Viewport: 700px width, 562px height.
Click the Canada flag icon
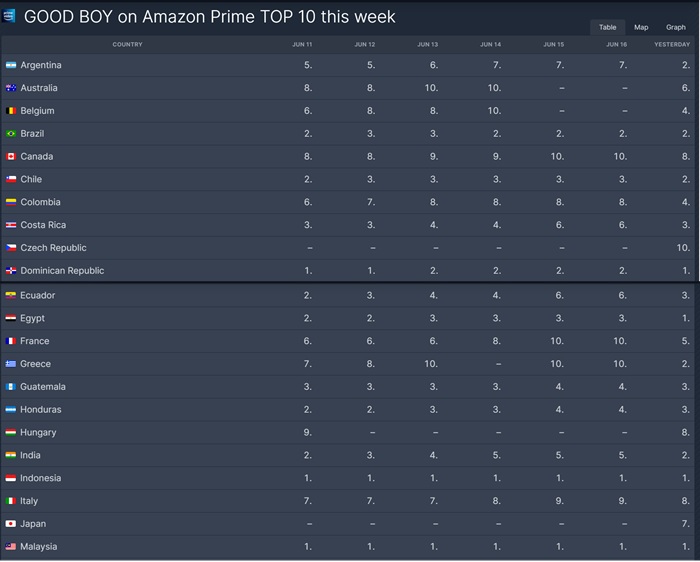[11, 156]
